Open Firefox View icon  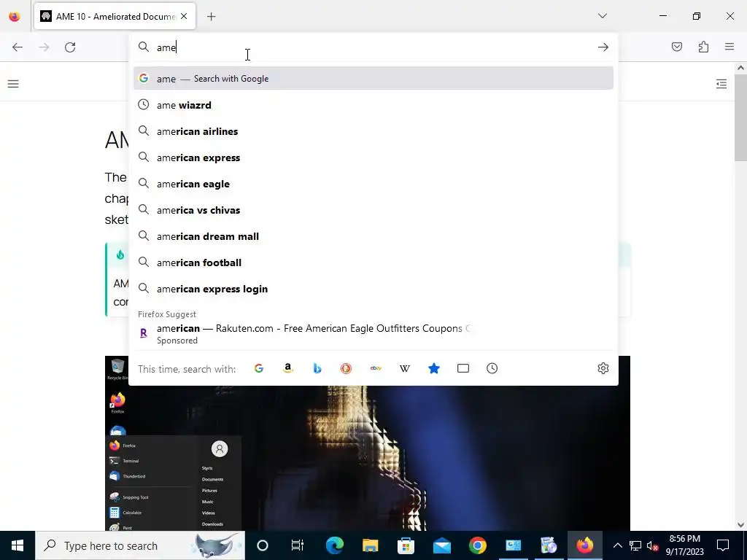[x=15, y=17]
